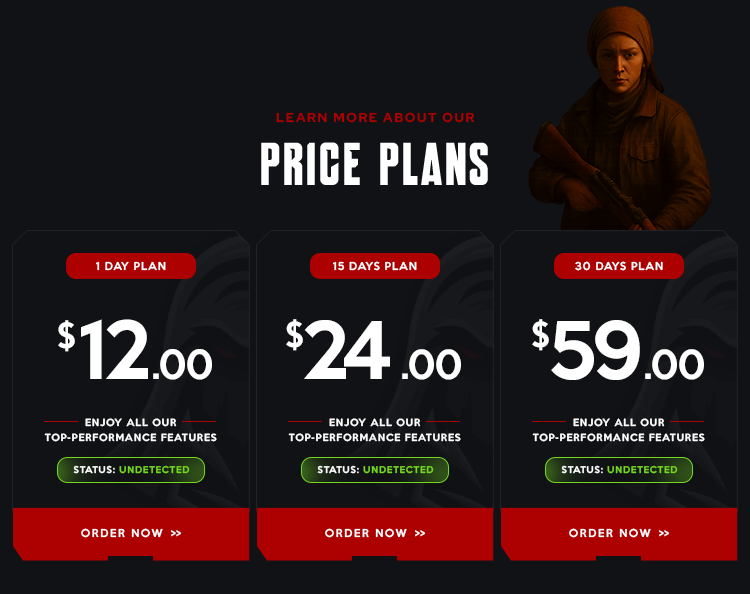Click the Price Plans heading
The width and height of the screenshot is (750, 594).
point(375,164)
